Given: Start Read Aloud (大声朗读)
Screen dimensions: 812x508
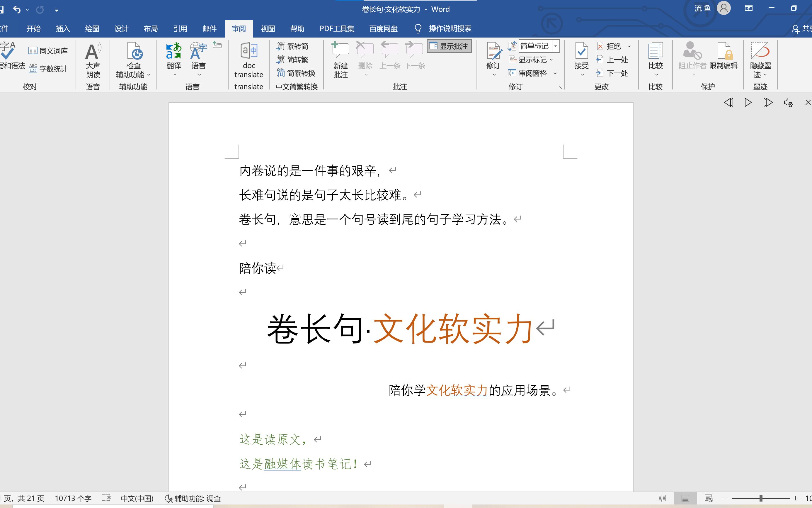Looking at the screenshot, I should coord(93,60).
